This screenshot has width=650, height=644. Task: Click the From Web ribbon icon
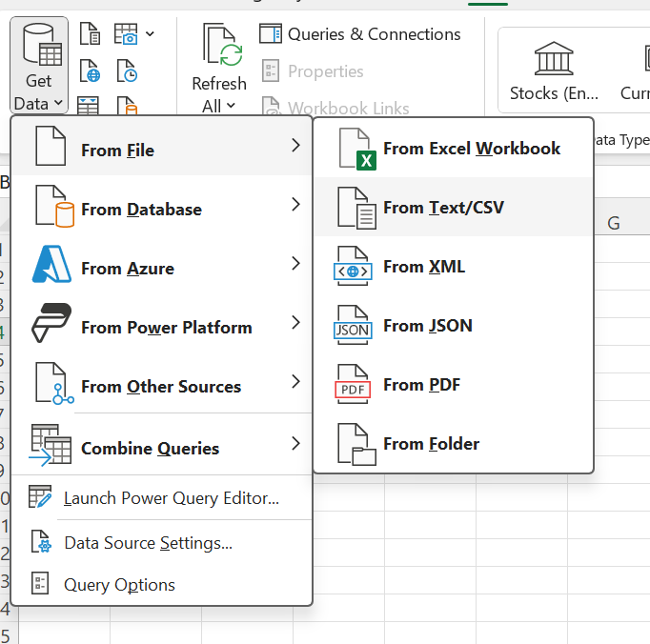[90, 70]
